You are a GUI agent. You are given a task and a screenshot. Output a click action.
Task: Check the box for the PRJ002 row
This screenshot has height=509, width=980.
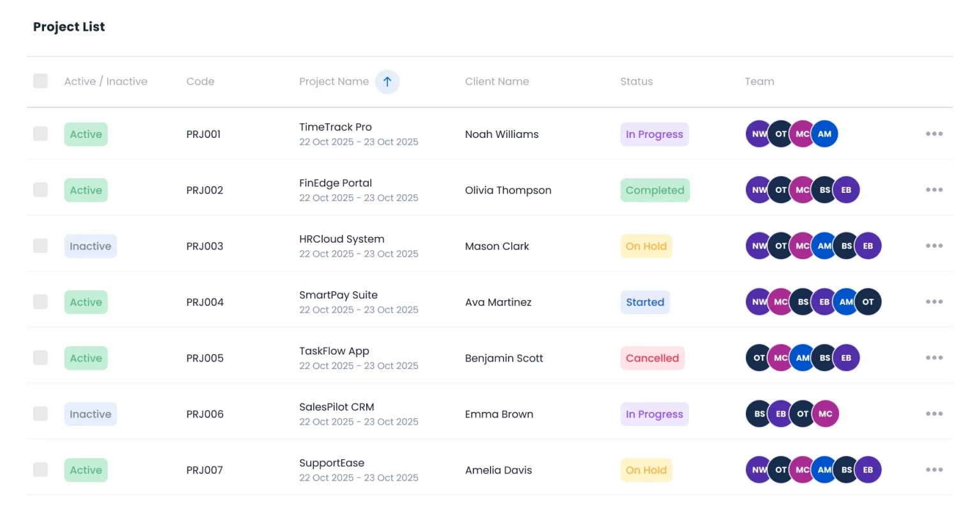click(40, 190)
